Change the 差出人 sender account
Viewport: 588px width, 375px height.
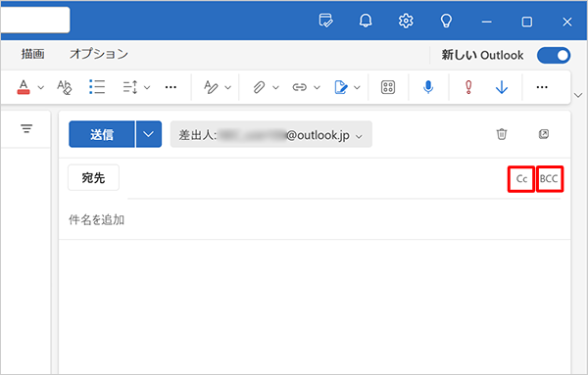click(x=271, y=134)
